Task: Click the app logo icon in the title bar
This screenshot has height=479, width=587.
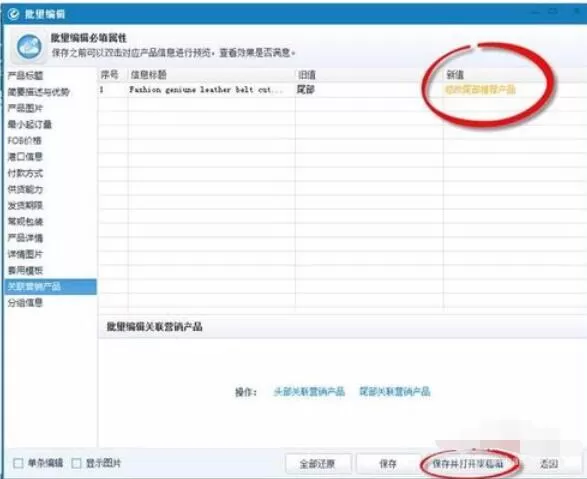Action: [x=13, y=14]
